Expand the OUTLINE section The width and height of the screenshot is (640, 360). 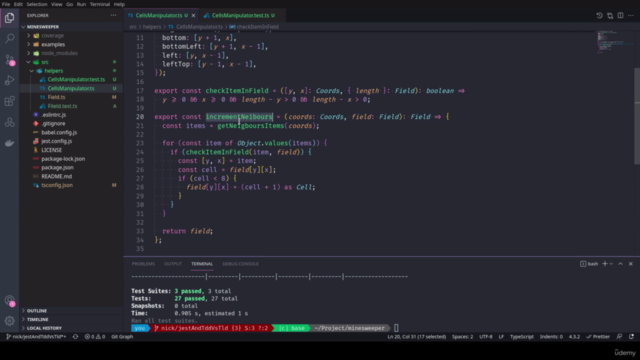pos(71,311)
